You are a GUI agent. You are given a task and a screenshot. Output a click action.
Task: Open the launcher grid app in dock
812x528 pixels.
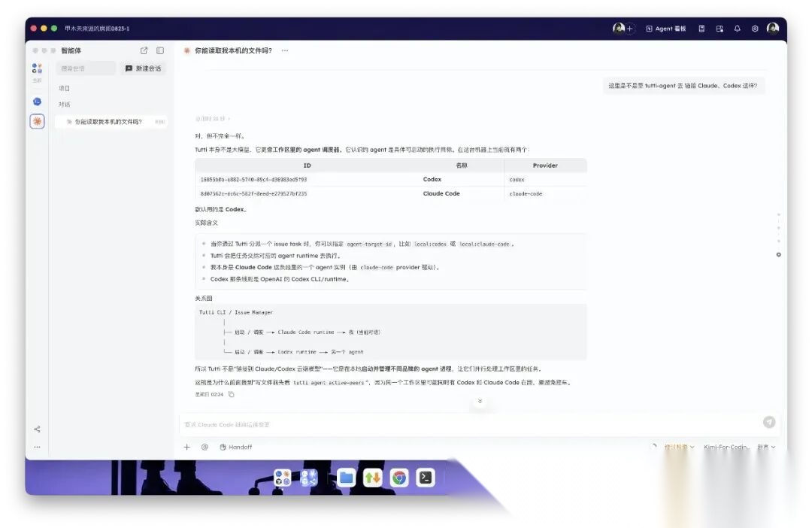click(x=283, y=477)
